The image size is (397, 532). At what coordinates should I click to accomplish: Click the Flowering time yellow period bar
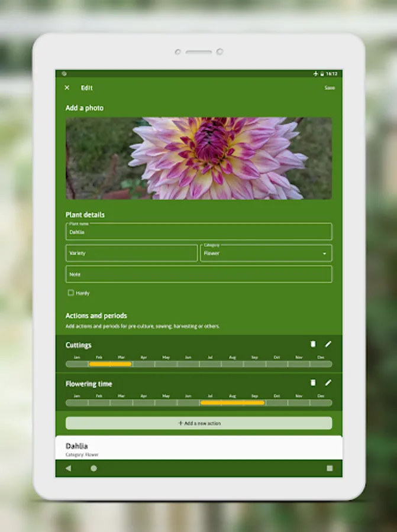coord(233,403)
